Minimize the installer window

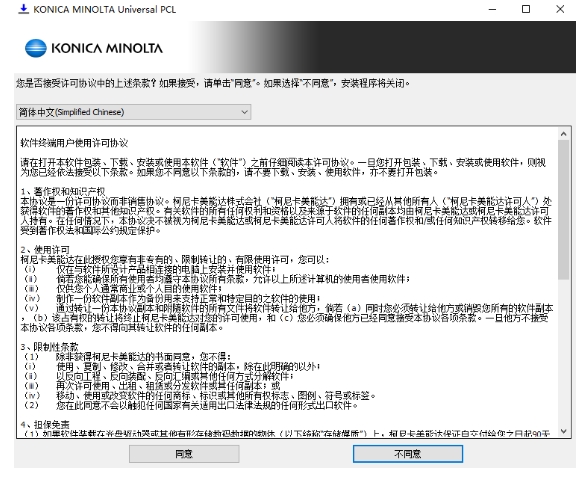coord(492,9)
